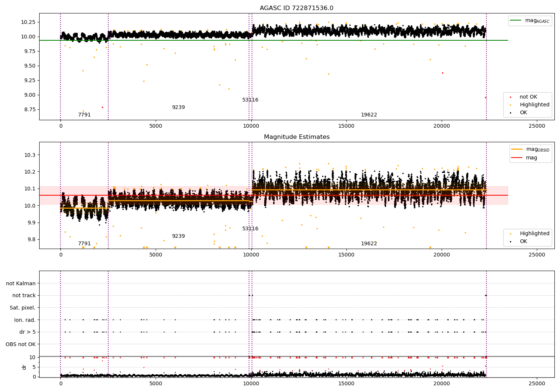Viewport: 560px width, 392px height.
Task: Click 'Highlighted' in the top plot legend
Action: click(535, 105)
